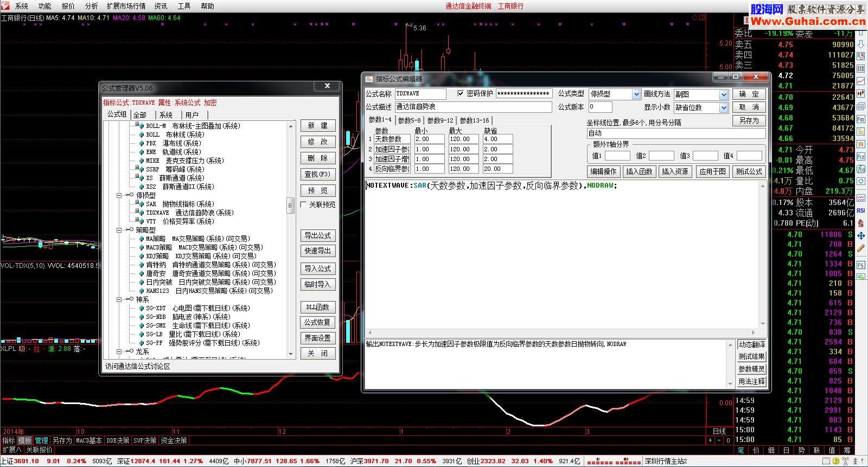Click the 值1 extra Y-axis input field
The width and height of the screenshot is (868, 467).
617,156
